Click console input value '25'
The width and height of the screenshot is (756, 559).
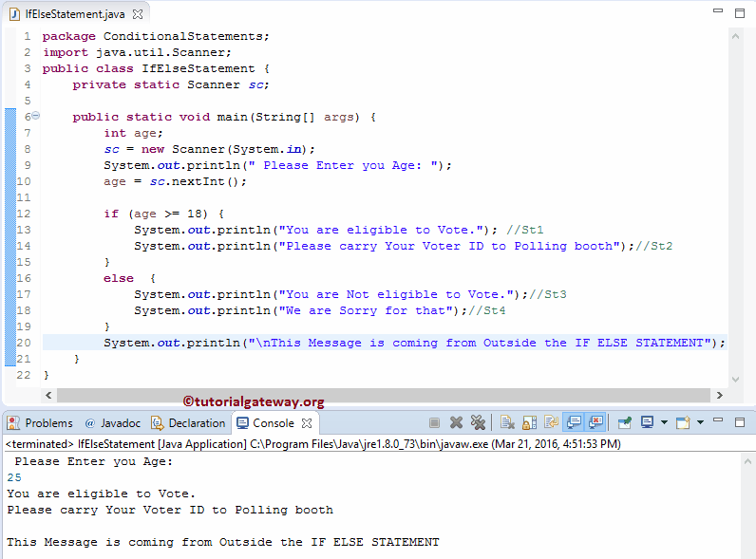[14, 477]
